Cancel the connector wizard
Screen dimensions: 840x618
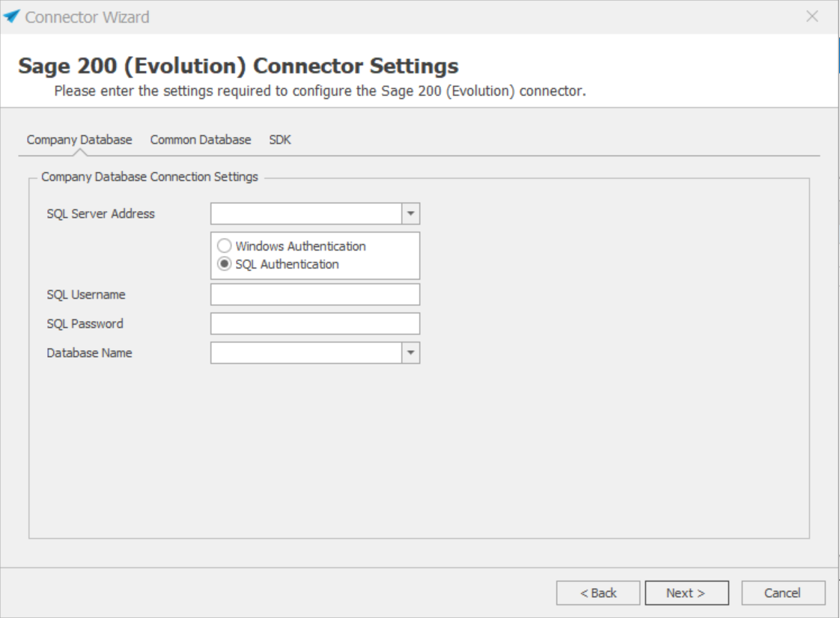coord(783,593)
